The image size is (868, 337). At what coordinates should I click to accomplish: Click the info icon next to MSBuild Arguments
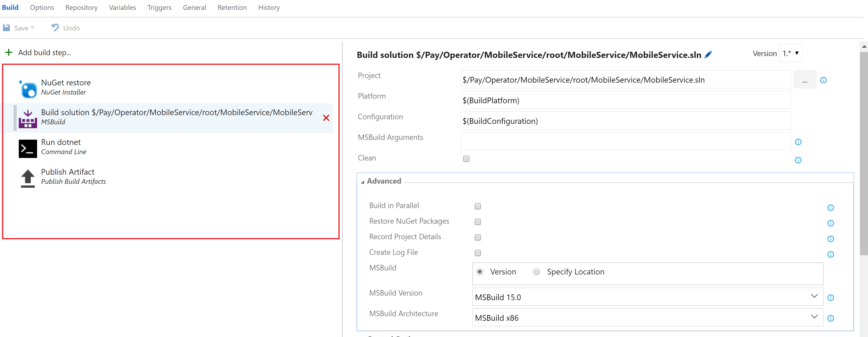(x=798, y=142)
